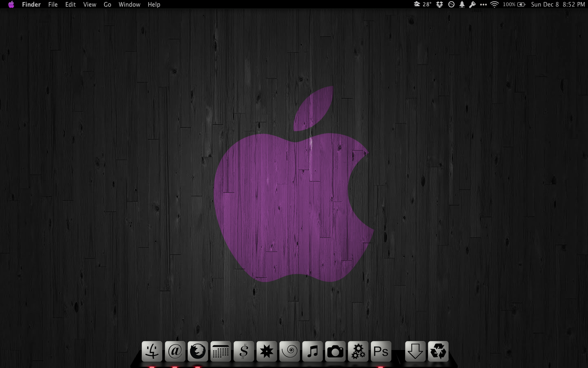The image size is (588, 368).
Task: Launch the dollar-sign finance app in dock
Action: click(244, 351)
